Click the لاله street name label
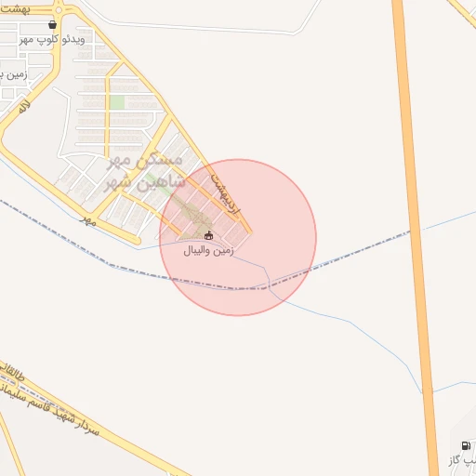The image size is (476, 476). [x=25, y=107]
